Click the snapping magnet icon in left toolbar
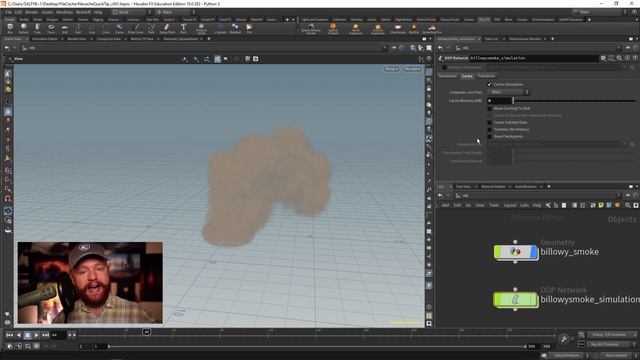 click(8, 199)
